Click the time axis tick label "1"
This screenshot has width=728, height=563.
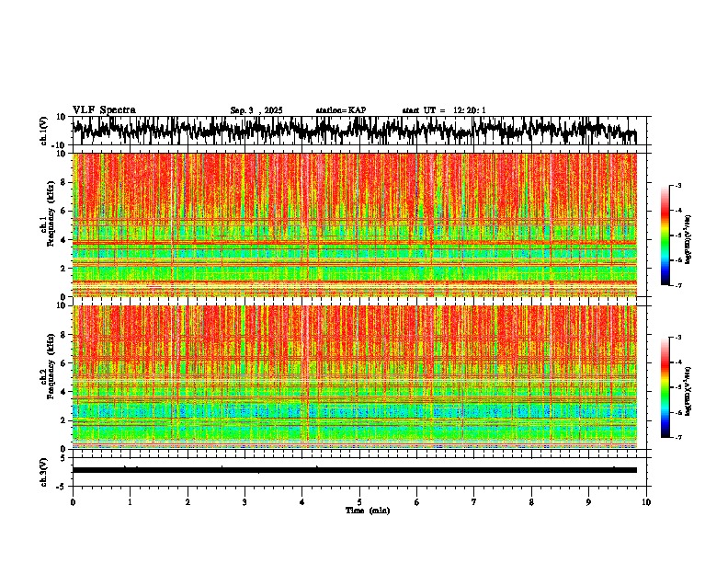pyautogui.click(x=130, y=502)
